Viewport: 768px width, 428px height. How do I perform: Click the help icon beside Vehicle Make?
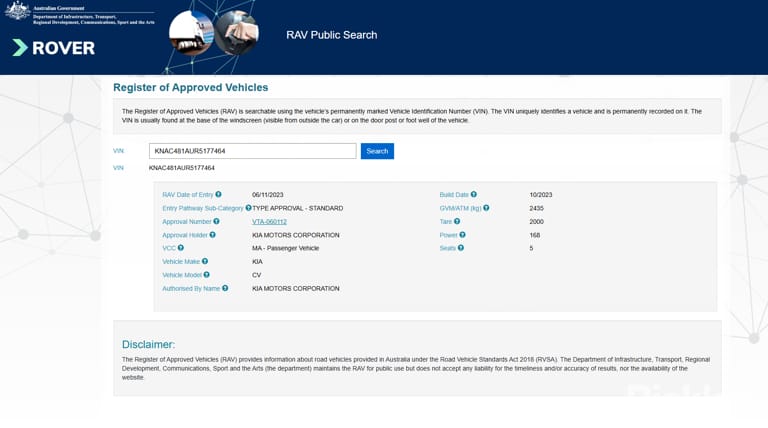pos(205,261)
